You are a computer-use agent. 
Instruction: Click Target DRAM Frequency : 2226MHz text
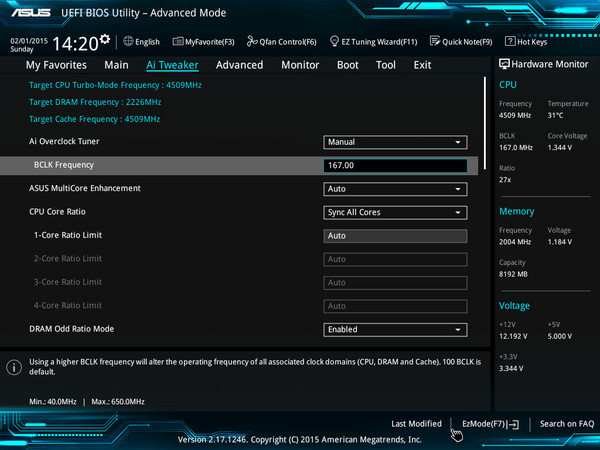click(95, 102)
